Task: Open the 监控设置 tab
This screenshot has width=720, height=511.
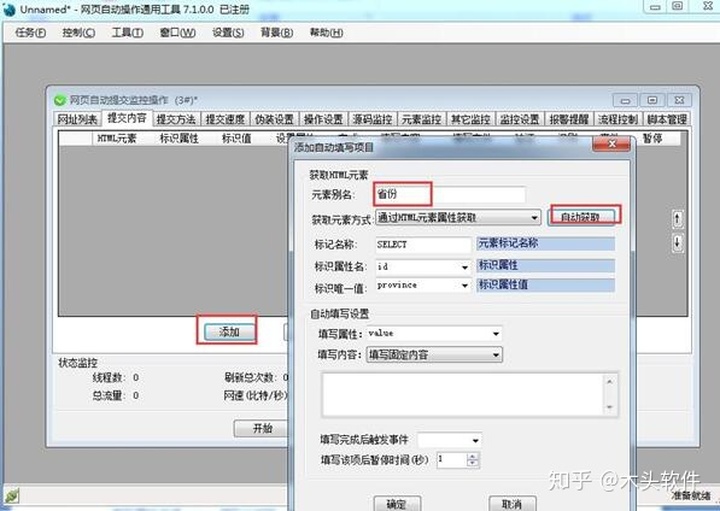Action: tap(520, 119)
